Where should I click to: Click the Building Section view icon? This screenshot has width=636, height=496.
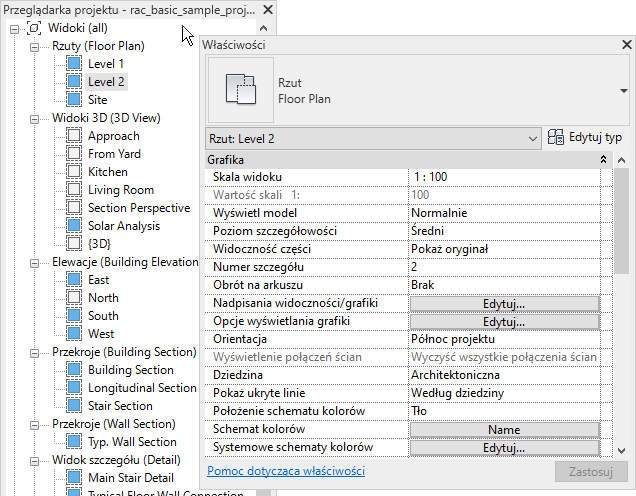74,370
